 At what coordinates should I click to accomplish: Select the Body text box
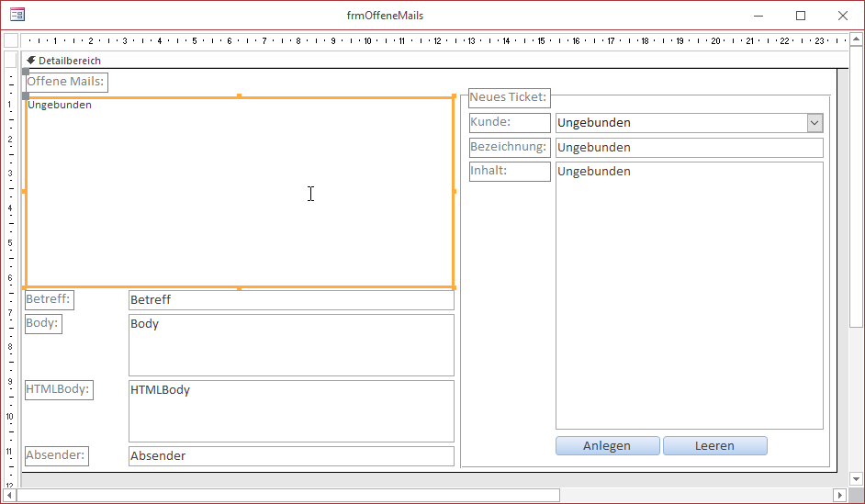[x=291, y=345]
